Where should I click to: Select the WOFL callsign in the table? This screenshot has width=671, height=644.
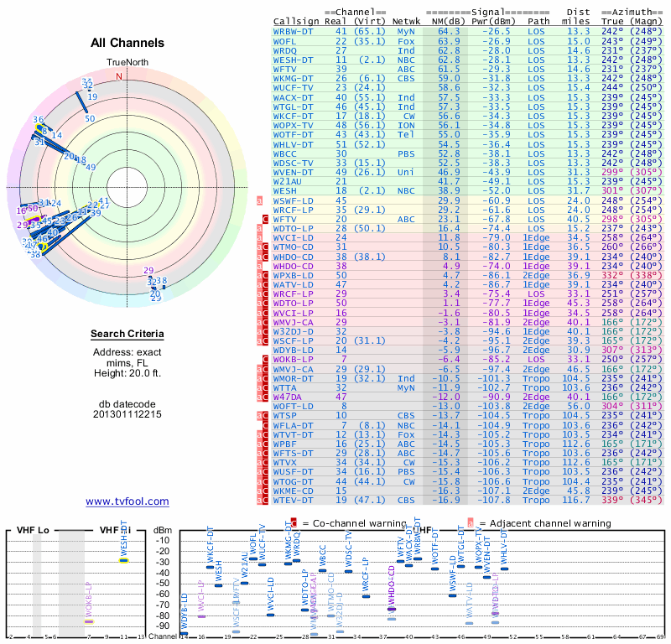tap(284, 41)
